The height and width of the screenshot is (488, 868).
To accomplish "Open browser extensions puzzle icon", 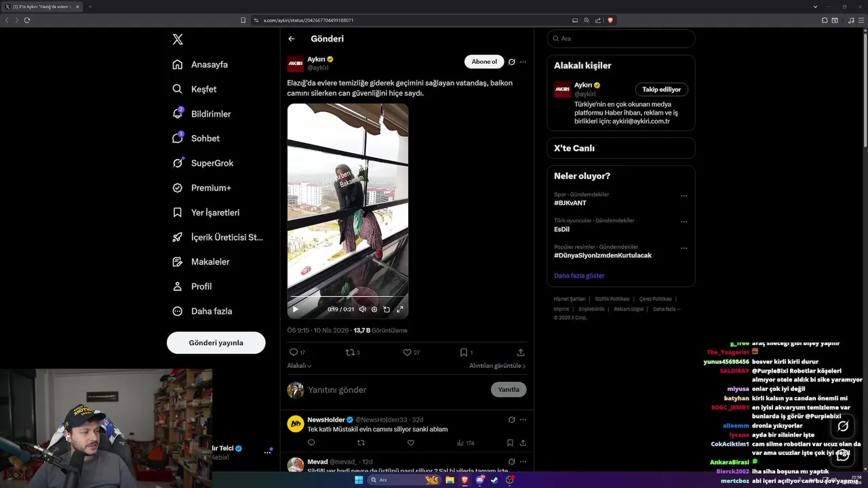I will (x=825, y=20).
